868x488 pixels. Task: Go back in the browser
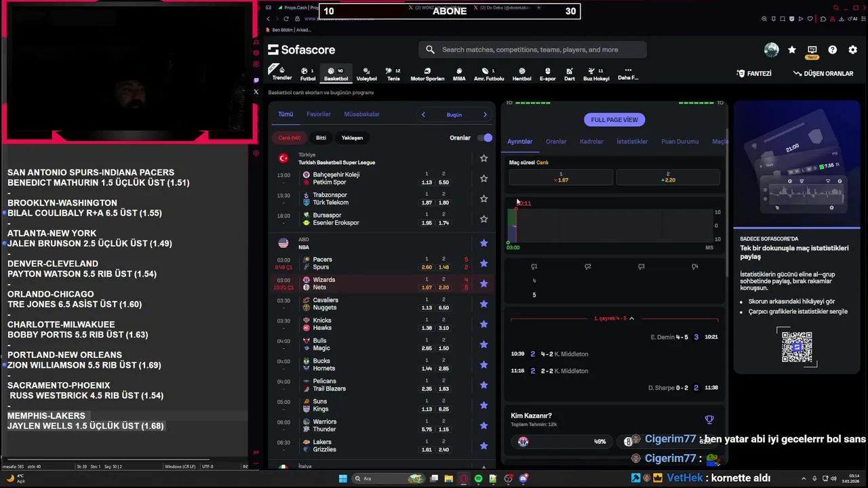pyautogui.click(x=269, y=19)
